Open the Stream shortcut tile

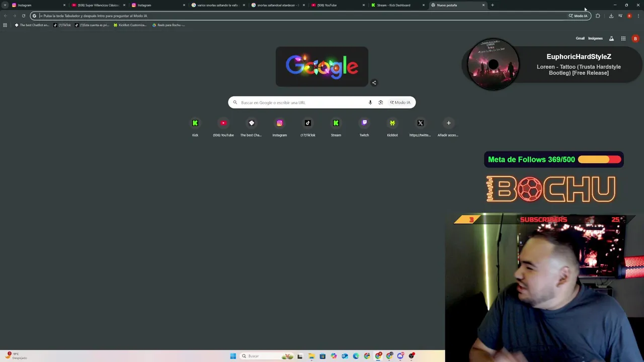click(x=336, y=127)
